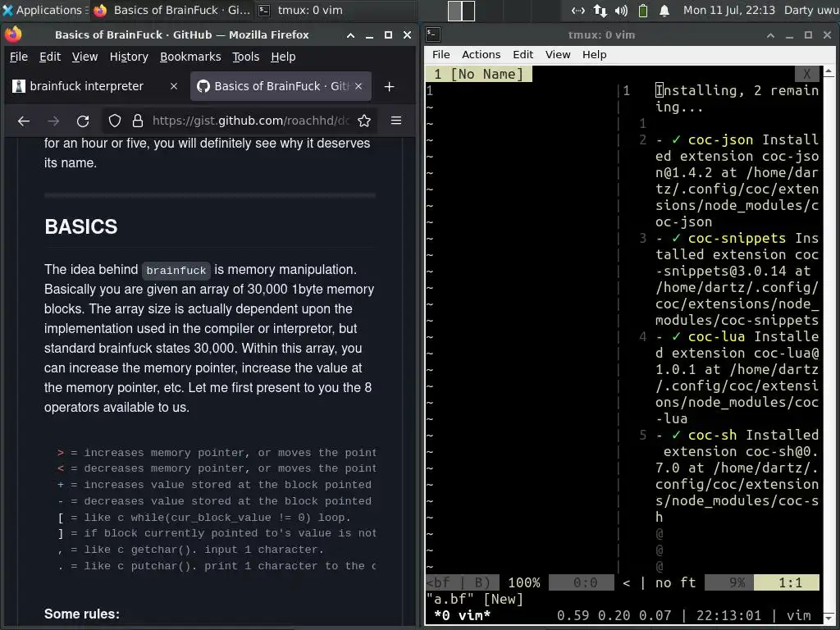The image size is (840, 630).
Task: Check the battery indicator icon
Action: (x=643, y=10)
